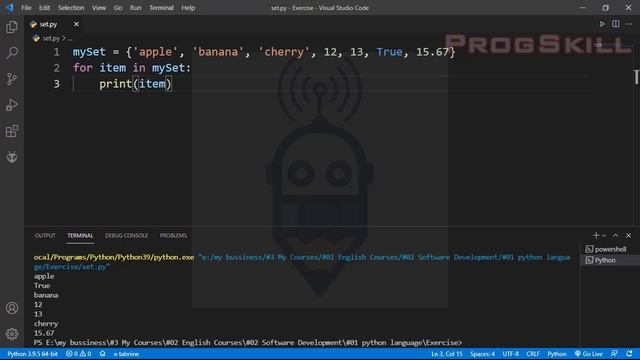Select the powershell terminal instance
Viewport: 640px width, 360px height.
pyautogui.click(x=610, y=249)
